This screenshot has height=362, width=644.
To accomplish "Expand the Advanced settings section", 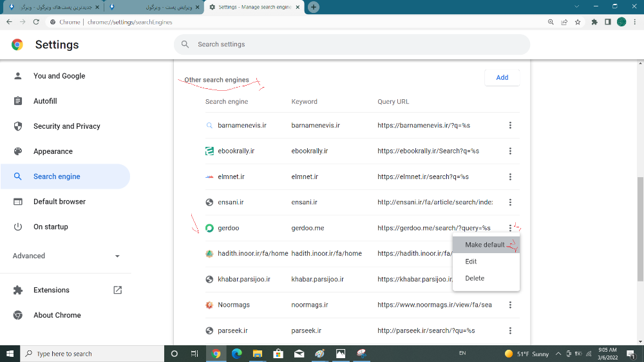I will tap(66, 256).
